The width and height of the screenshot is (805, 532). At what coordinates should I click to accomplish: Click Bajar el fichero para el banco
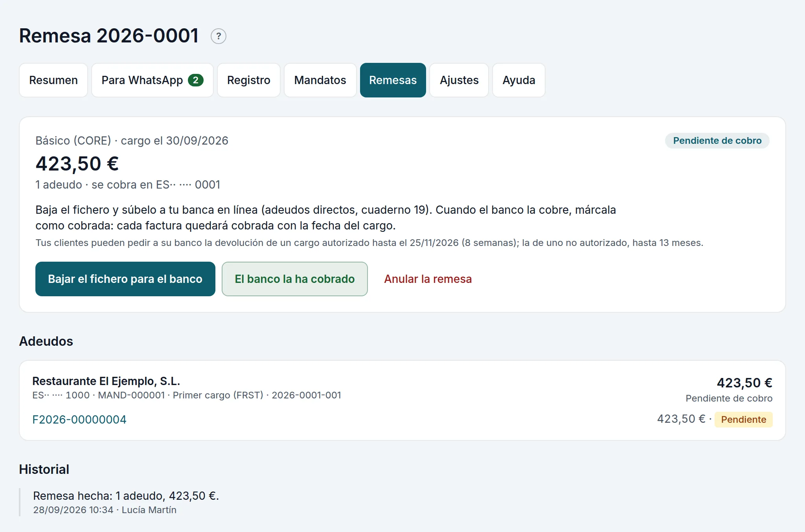click(125, 279)
